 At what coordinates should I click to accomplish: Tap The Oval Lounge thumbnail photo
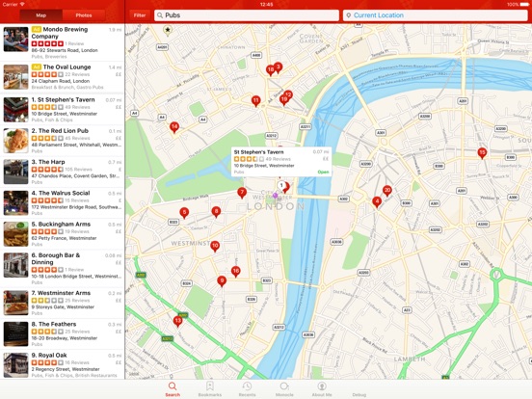click(16, 77)
